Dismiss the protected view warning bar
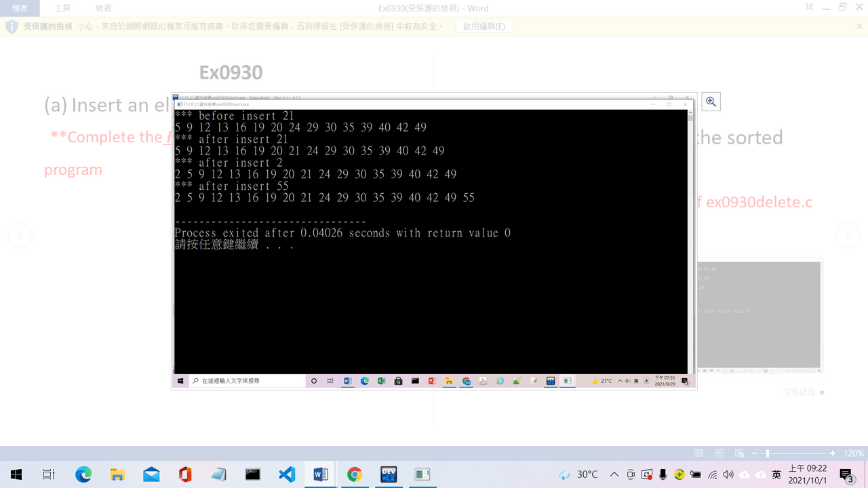This screenshot has height=488, width=868. coord(858,26)
